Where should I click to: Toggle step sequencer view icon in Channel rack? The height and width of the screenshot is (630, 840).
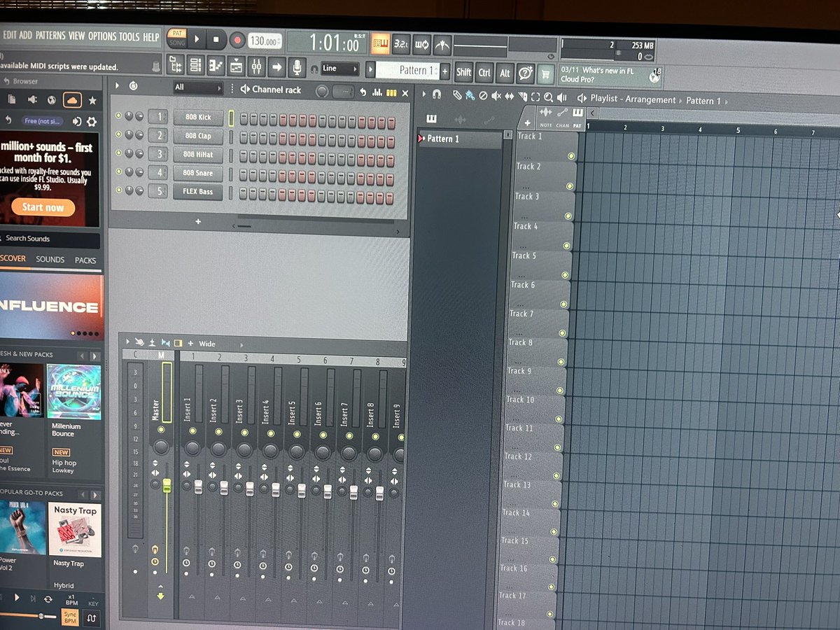click(391, 92)
